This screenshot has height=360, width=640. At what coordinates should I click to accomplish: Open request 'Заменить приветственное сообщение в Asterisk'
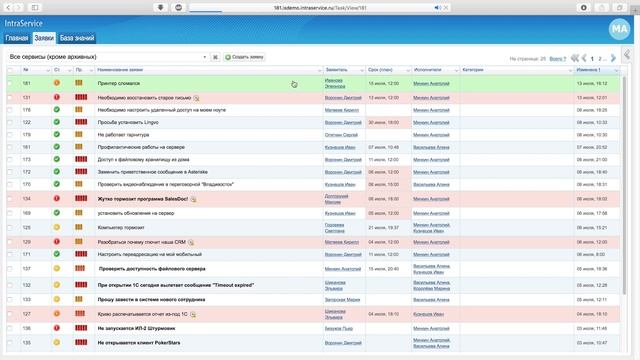click(153, 172)
